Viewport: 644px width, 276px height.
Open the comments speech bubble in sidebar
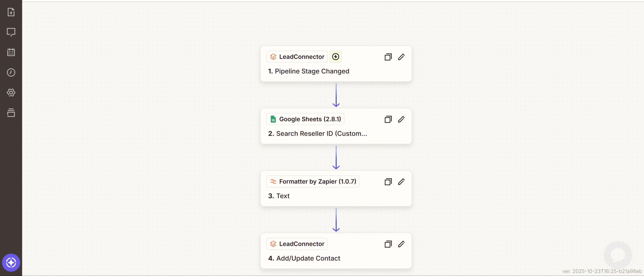[x=11, y=32]
